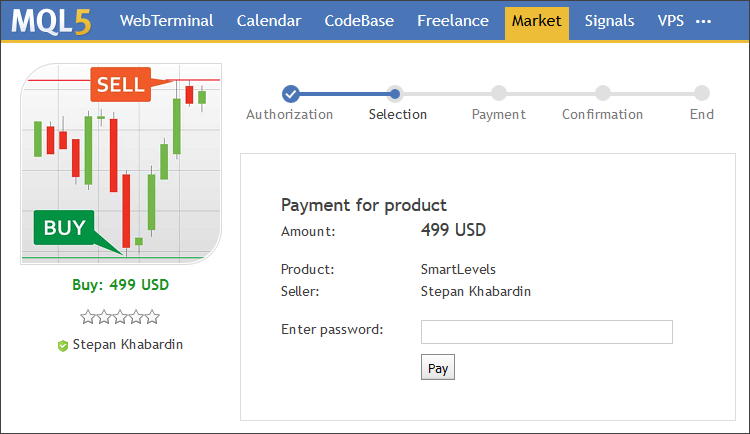Click the Payment step label
Viewport: 750px width, 434px height.
coord(498,114)
